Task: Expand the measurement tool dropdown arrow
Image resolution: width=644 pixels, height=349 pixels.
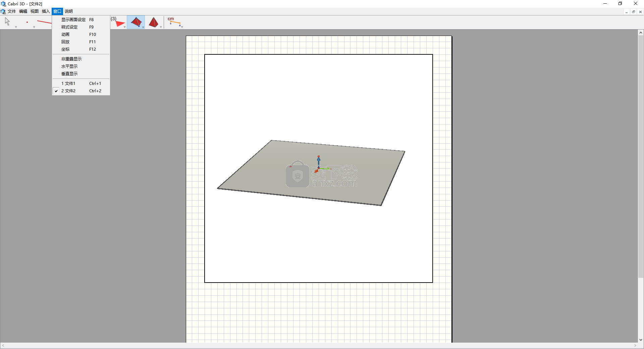Action: [x=182, y=27]
